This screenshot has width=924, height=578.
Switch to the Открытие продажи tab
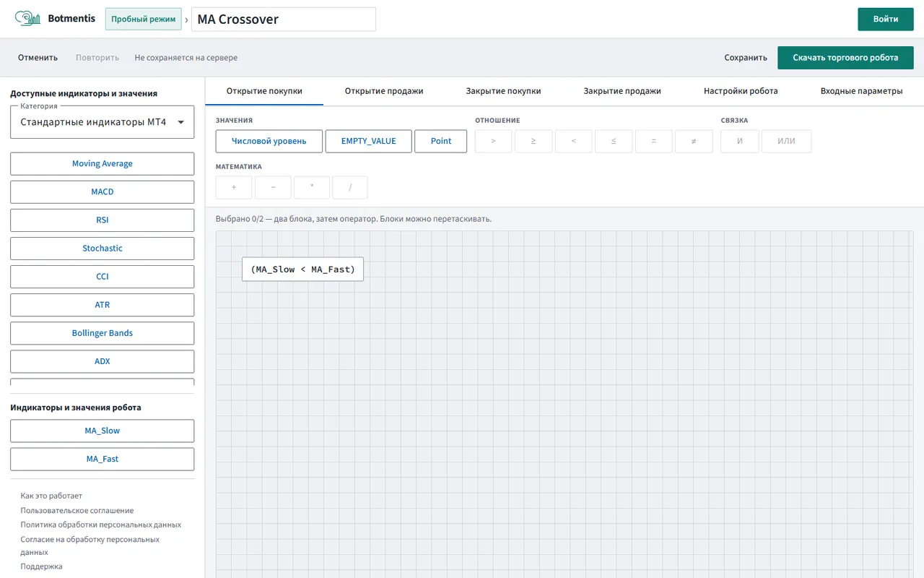tap(384, 91)
